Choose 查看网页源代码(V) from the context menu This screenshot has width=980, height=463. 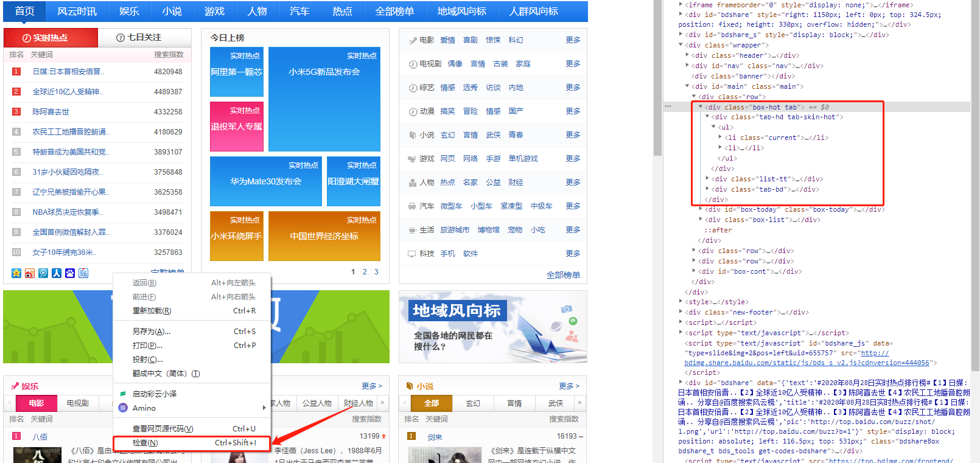(x=192, y=429)
